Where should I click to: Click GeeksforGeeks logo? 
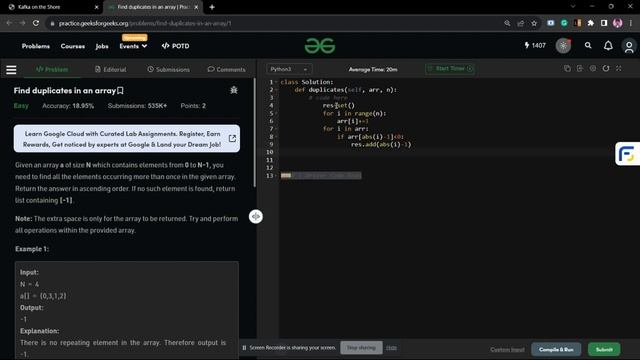coord(320,46)
